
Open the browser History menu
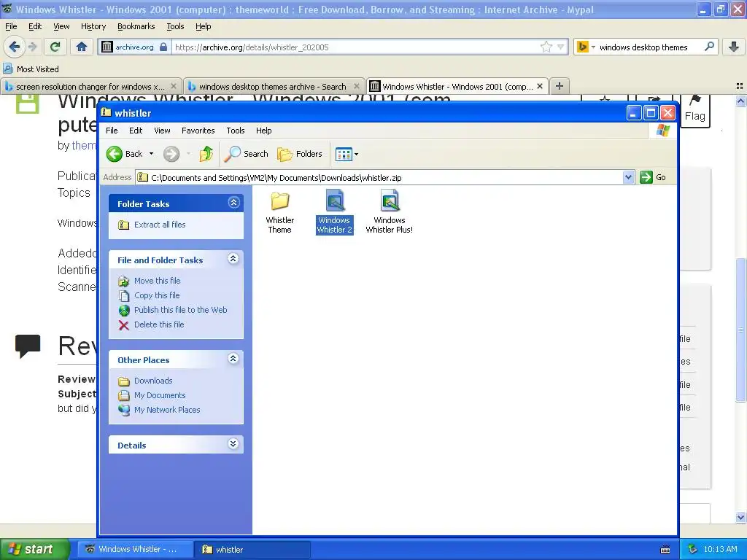point(93,27)
